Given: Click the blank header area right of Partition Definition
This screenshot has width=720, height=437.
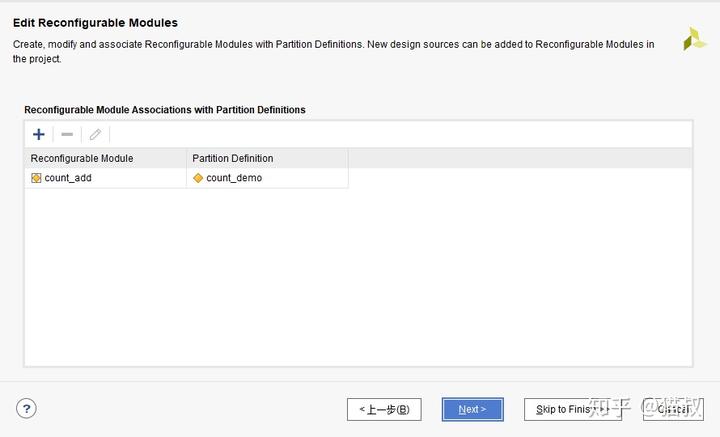Looking at the screenshot, I should (x=519, y=158).
